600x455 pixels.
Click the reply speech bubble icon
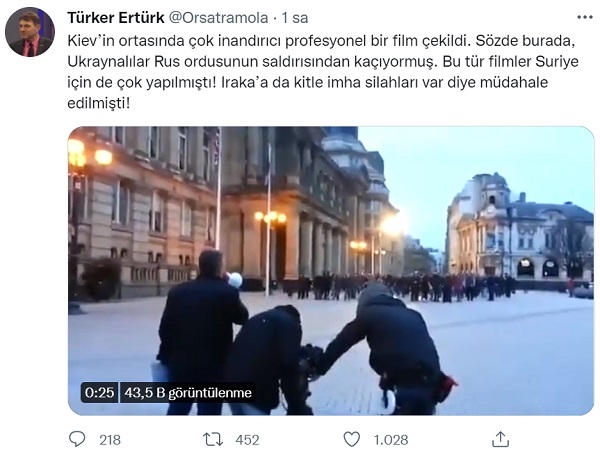77,439
